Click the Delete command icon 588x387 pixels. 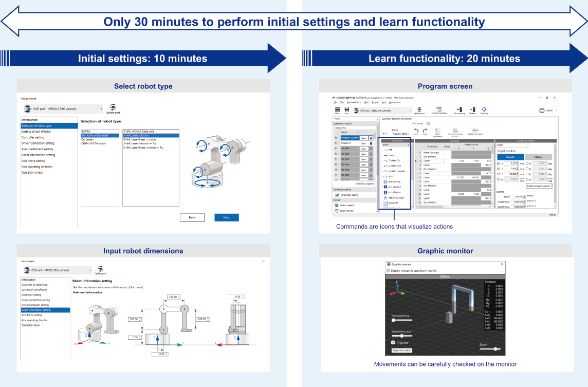475,130
